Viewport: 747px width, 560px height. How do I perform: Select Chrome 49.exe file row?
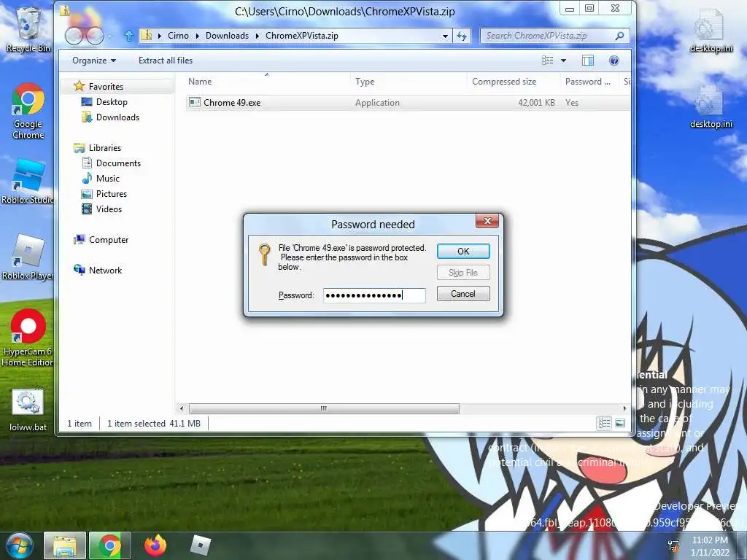(x=408, y=102)
